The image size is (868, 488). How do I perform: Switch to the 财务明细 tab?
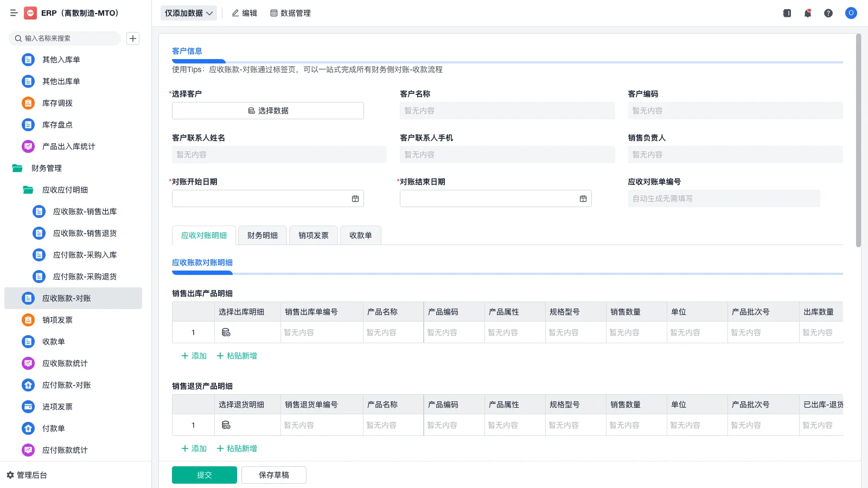click(262, 235)
